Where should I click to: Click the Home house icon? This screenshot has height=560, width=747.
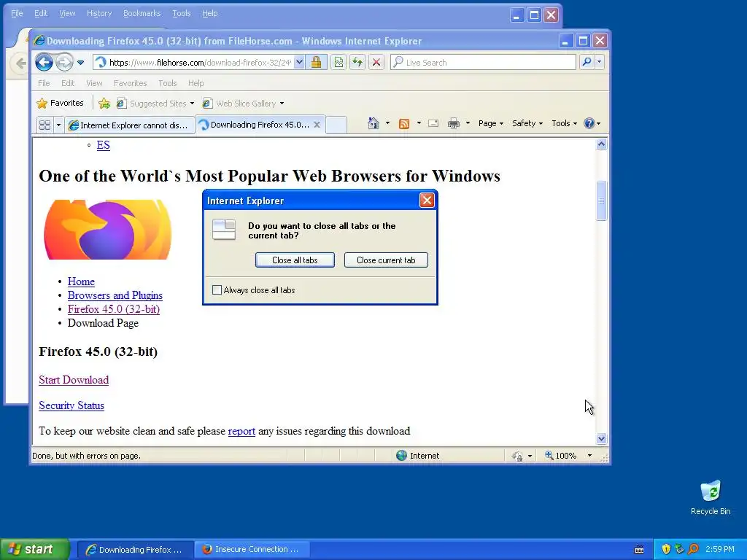(x=373, y=123)
